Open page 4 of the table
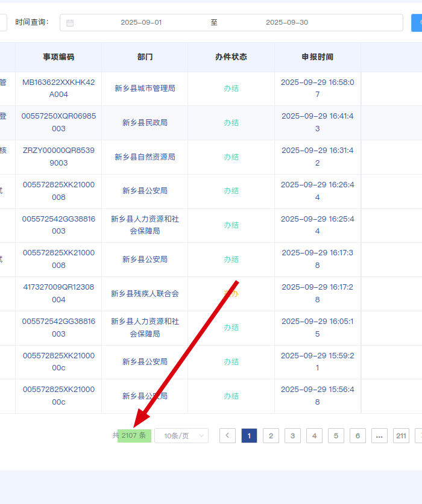422x504 pixels. point(314,435)
